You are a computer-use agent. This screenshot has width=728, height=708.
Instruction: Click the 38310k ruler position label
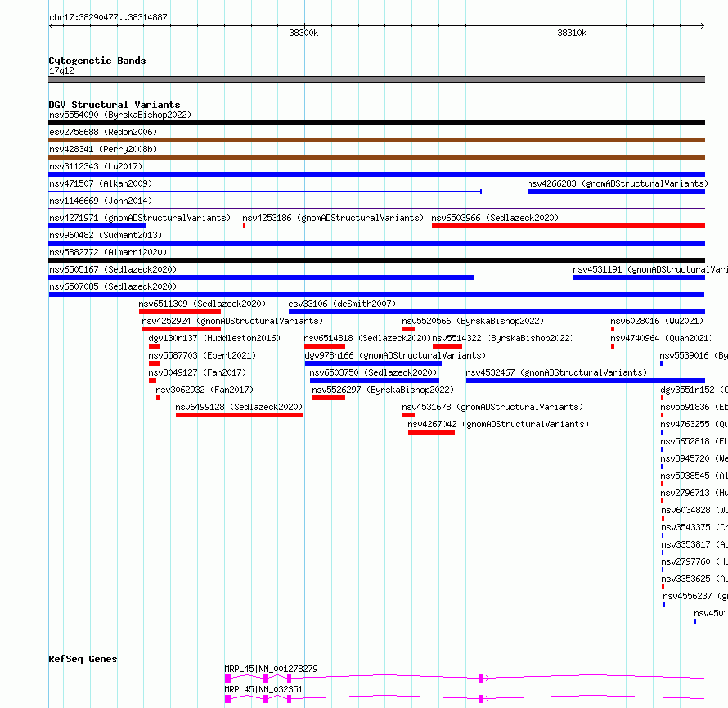(x=572, y=33)
